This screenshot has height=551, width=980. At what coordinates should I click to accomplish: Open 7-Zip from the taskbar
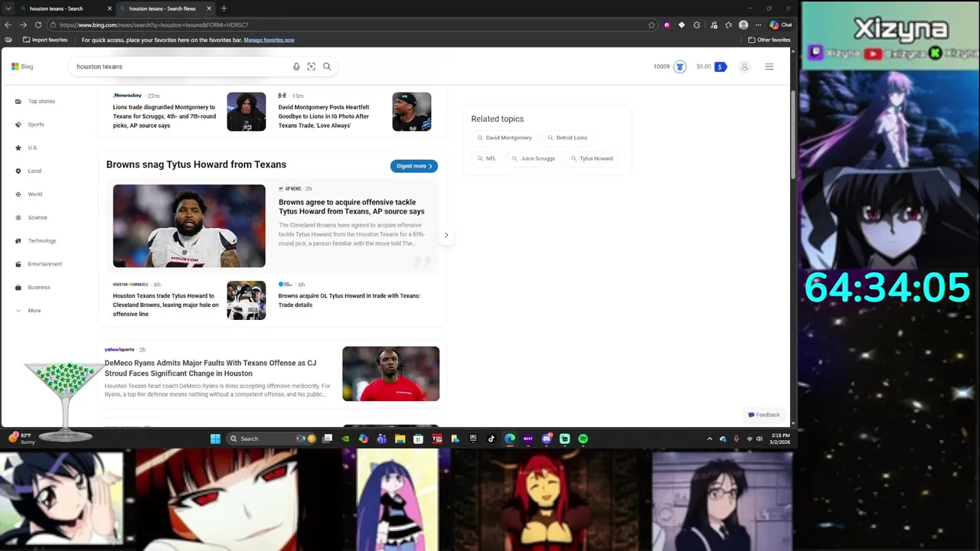point(436,439)
